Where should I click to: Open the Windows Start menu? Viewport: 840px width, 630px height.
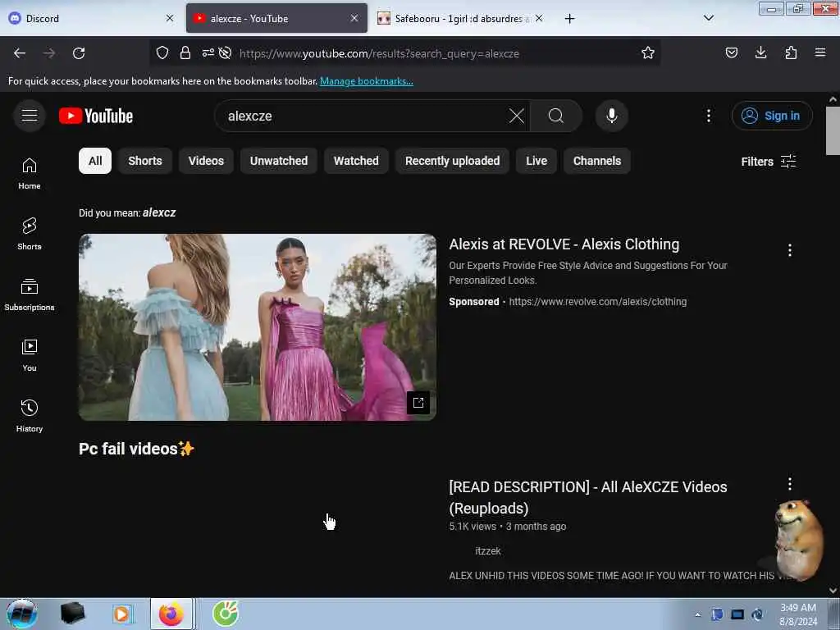(x=21, y=614)
